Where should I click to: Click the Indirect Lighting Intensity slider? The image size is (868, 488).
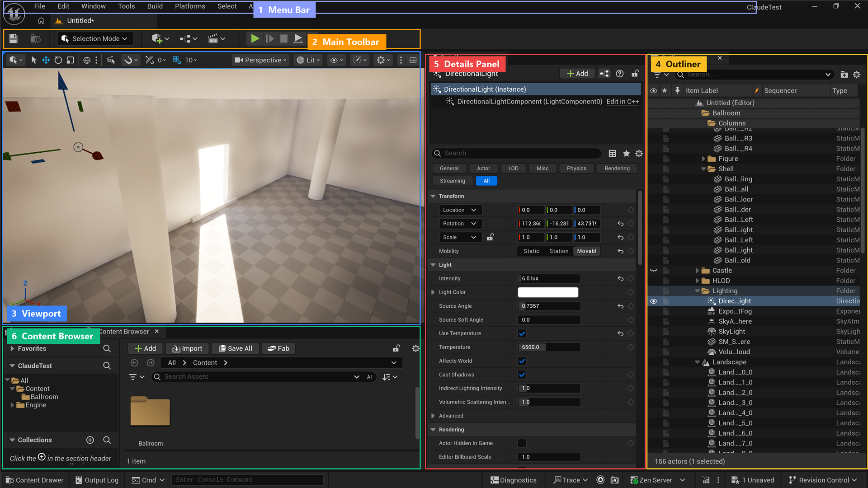point(549,389)
